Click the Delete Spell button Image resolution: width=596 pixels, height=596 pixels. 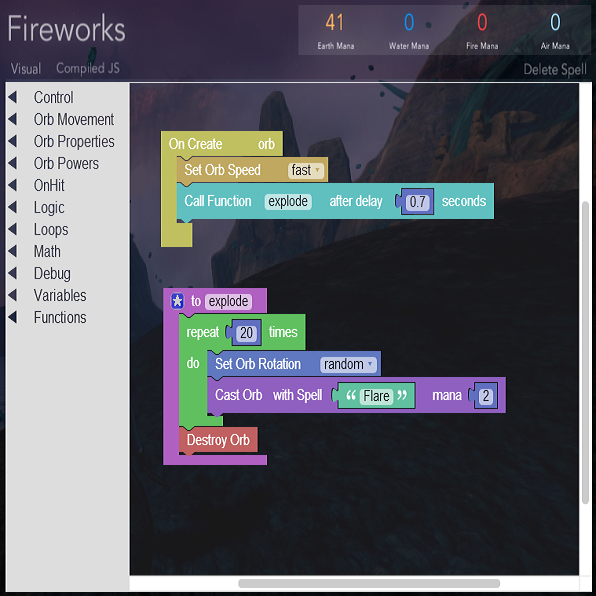pos(555,69)
